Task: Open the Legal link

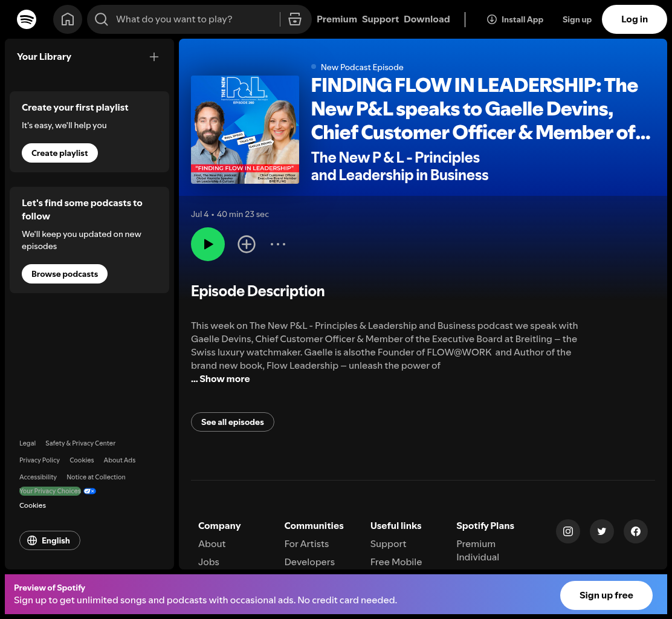Action: tap(27, 443)
